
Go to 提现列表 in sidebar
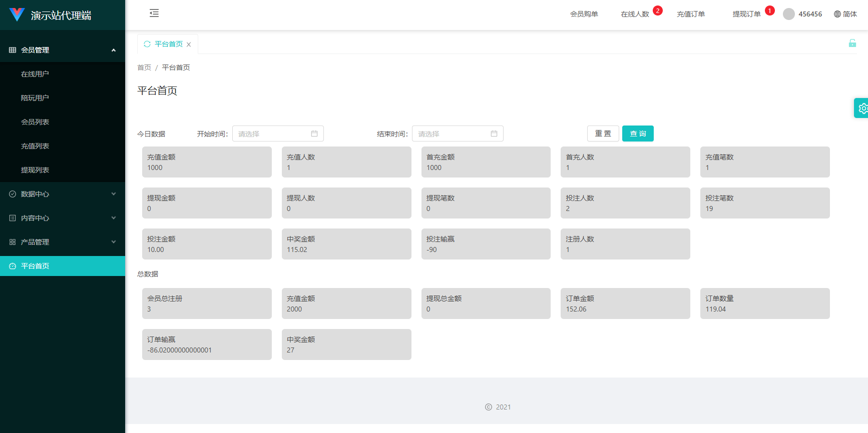pyautogui.click(x=35, y=170)
